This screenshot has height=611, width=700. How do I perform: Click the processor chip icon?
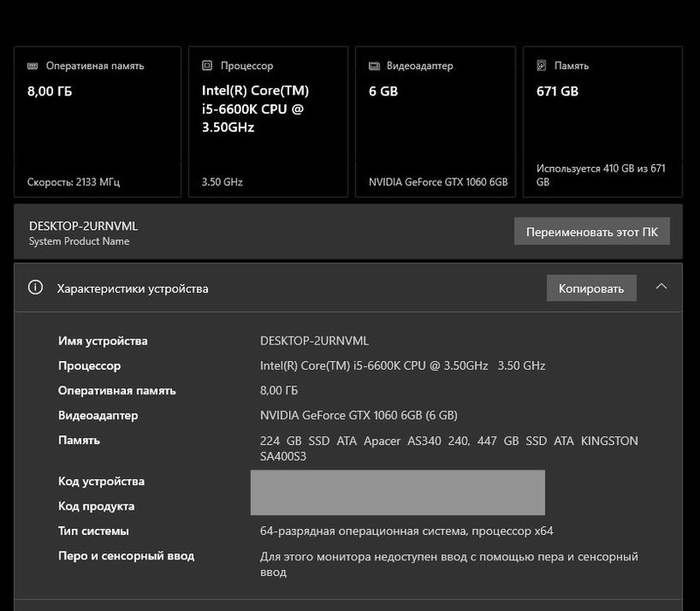207,66
